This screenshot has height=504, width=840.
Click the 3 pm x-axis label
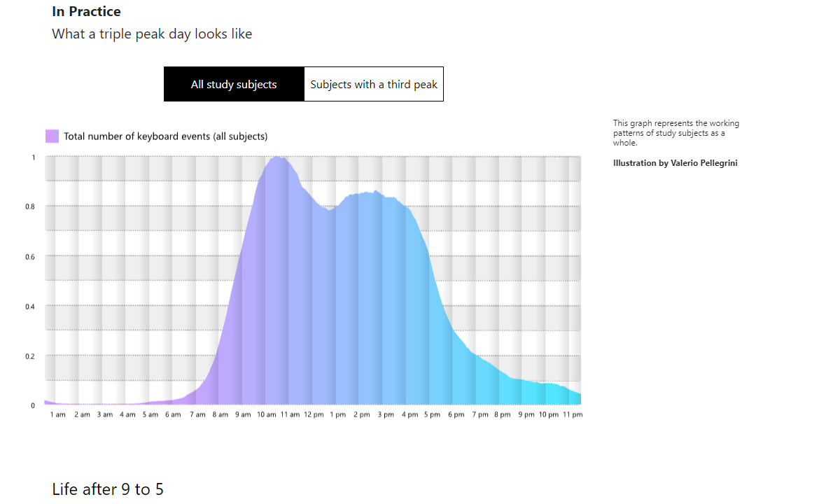tap(385, 414)
